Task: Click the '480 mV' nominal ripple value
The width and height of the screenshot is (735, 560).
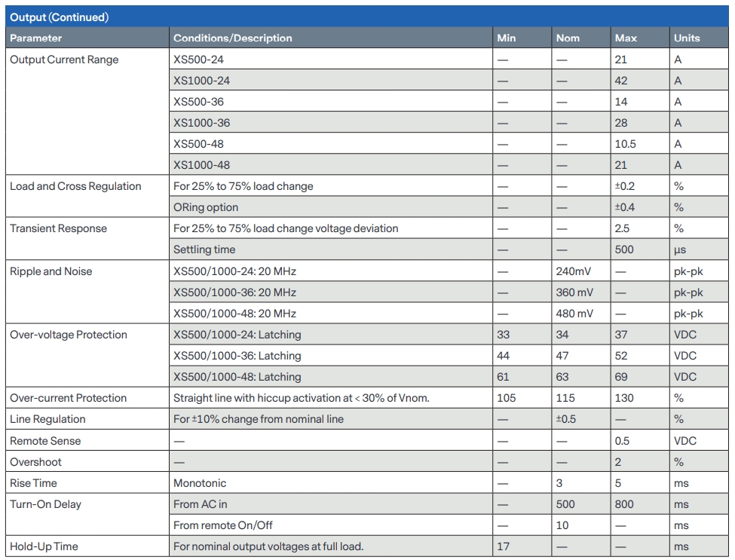Action: [x=575, y=314]
